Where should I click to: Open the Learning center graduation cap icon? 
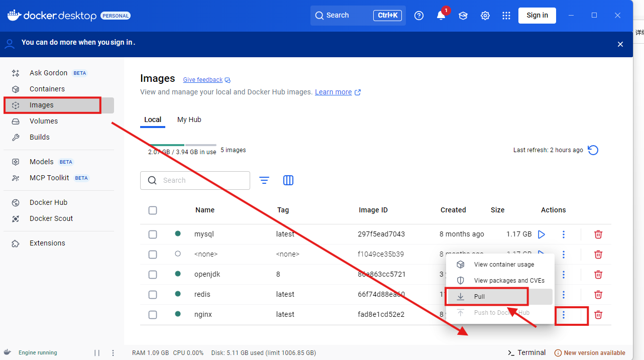(463, 16)
